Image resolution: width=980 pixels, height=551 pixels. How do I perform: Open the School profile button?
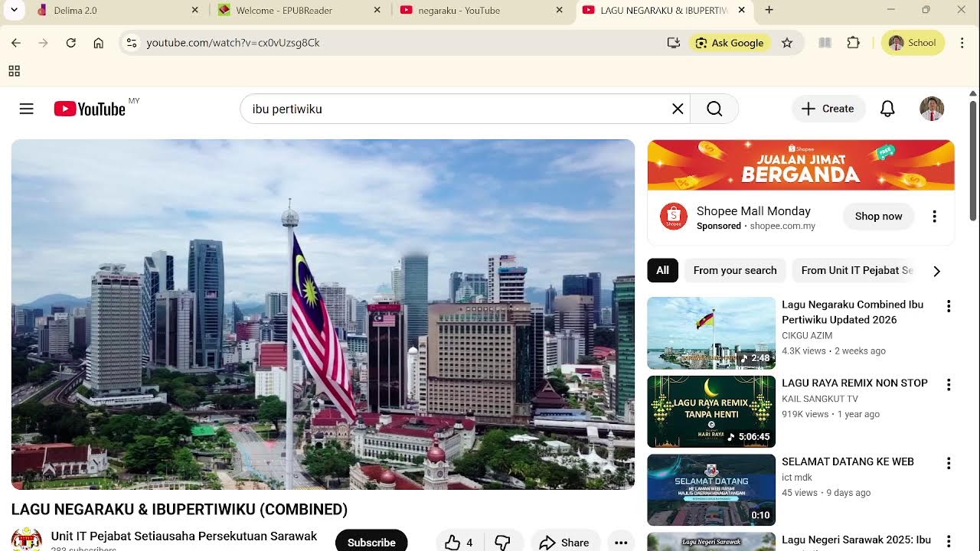click(913, 43)
